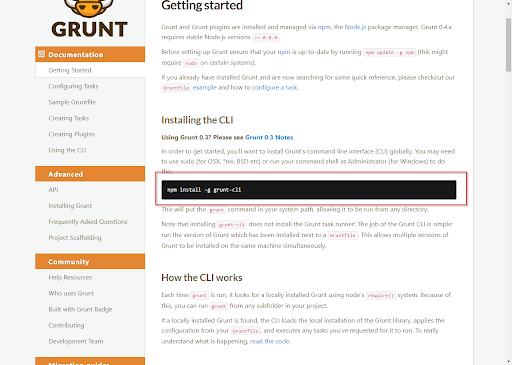
Task: Follow the 'configure a task' link
Action: [x=275, y=88]
